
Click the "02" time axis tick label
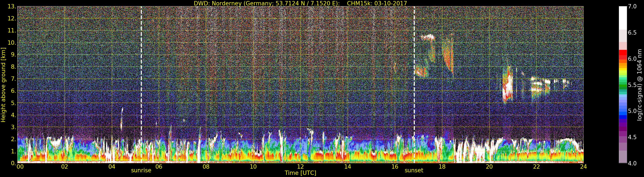coord(65,167)
